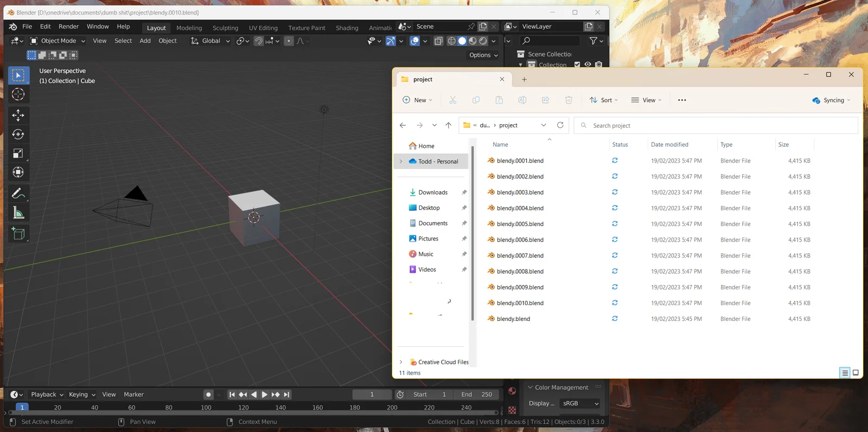Open the Sort options in File Explorer

pyautogui.click(x=603, y=100)
